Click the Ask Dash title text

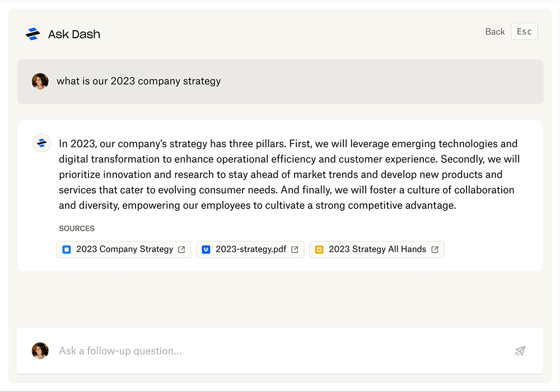(74, 34)
